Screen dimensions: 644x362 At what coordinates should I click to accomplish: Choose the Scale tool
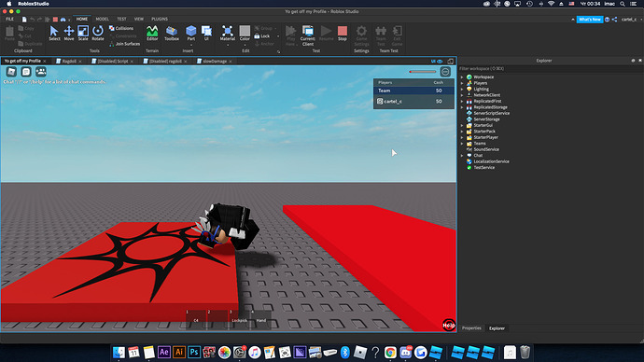tap(83, 33)
